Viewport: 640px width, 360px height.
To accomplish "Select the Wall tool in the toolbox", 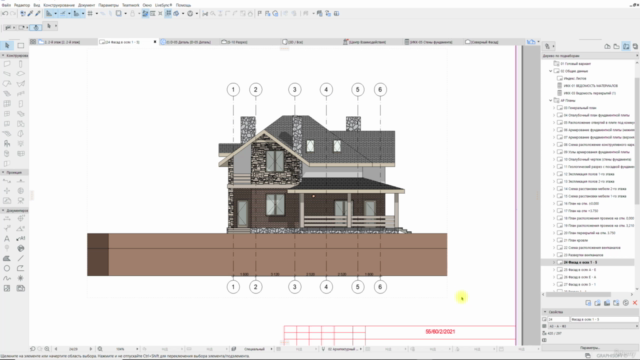I will 7,64.
